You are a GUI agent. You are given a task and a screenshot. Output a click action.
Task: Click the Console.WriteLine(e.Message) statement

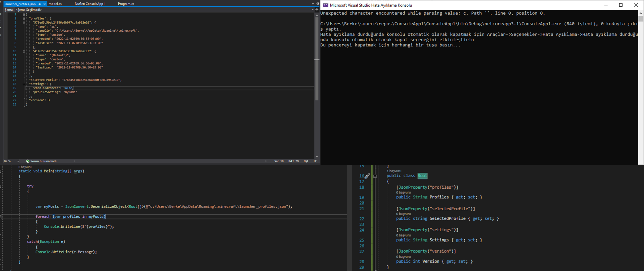click(x=66, y=252)
